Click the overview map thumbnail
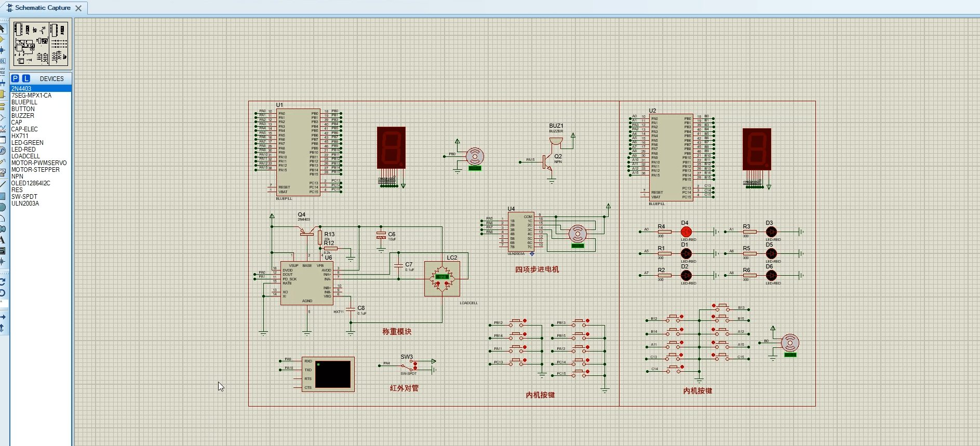Screen dimensions: 980x446 point(41,44)
